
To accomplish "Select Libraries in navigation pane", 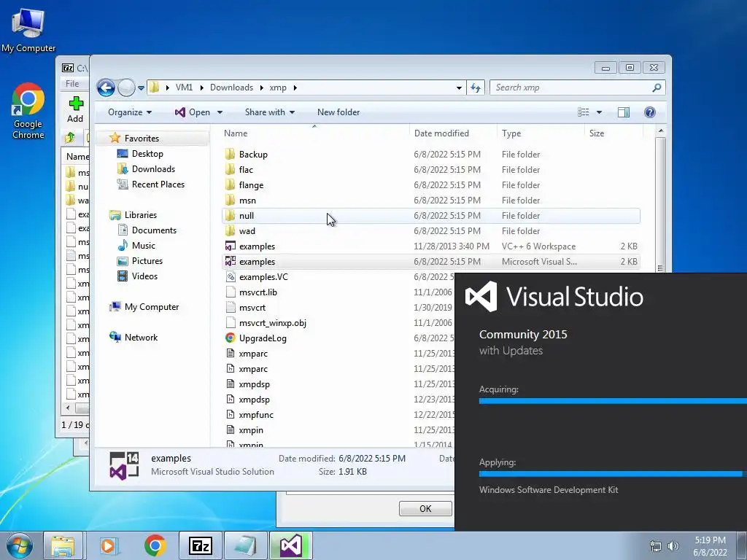I will click(140, 215).
